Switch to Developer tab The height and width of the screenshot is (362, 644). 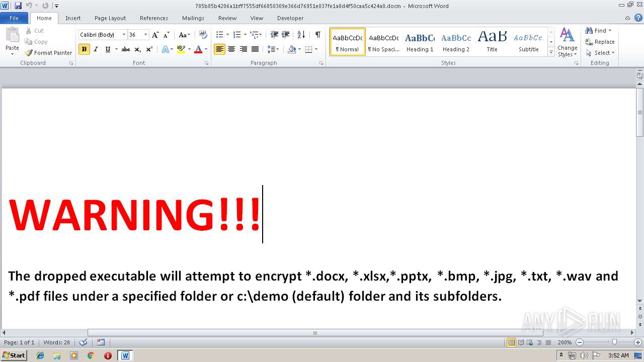(x=290, y=18)
